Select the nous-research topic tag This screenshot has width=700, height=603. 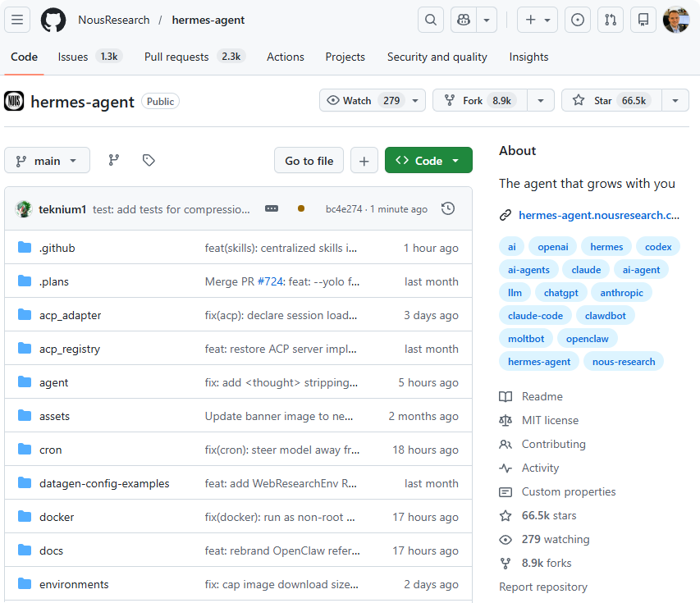[624, 362]
